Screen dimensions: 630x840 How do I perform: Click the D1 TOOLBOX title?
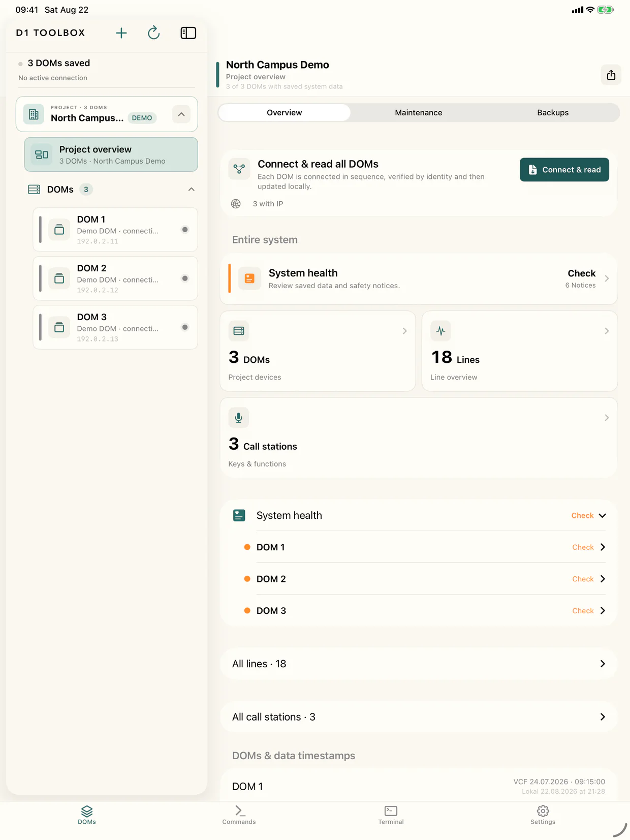50,33
